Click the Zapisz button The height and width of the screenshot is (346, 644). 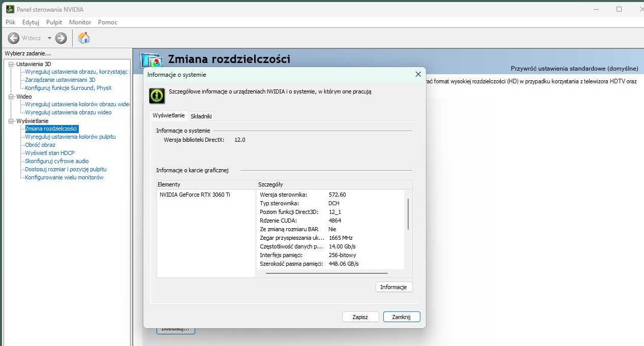(x=360, y=317)
